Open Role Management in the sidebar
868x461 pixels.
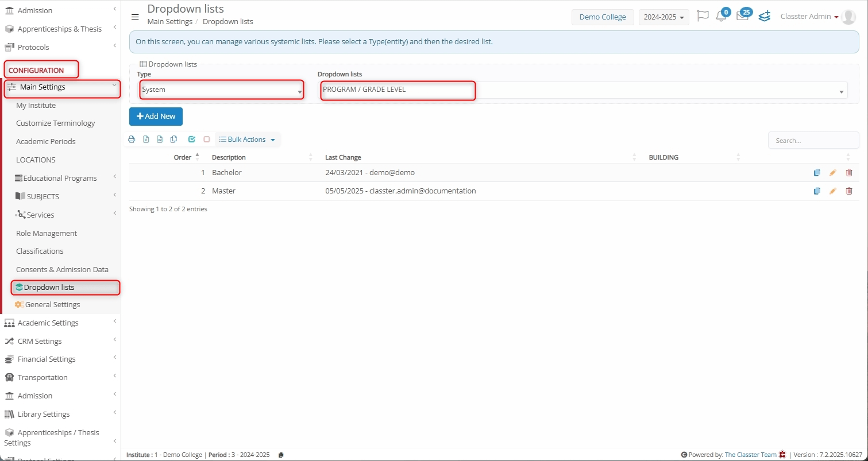click(x=47, y=233)
